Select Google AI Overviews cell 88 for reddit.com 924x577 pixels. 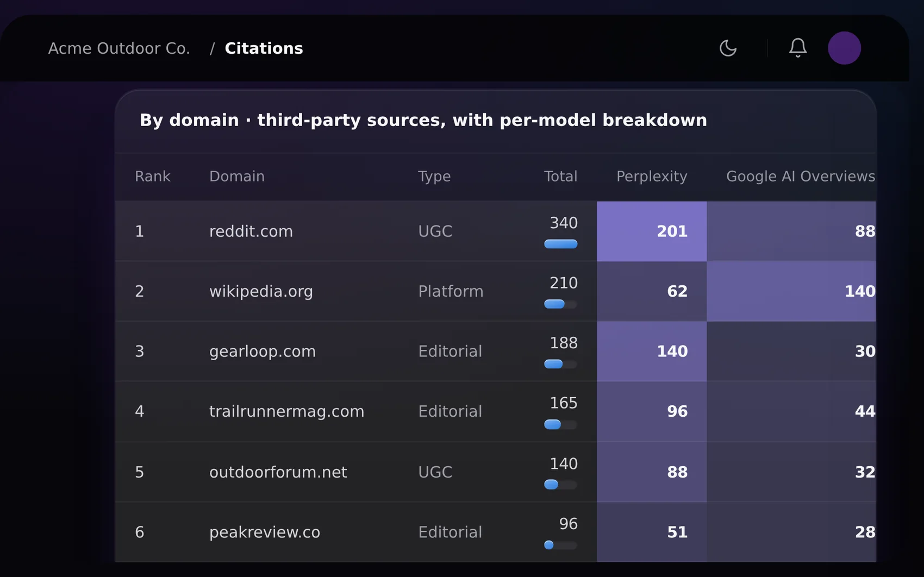(791, 231)
